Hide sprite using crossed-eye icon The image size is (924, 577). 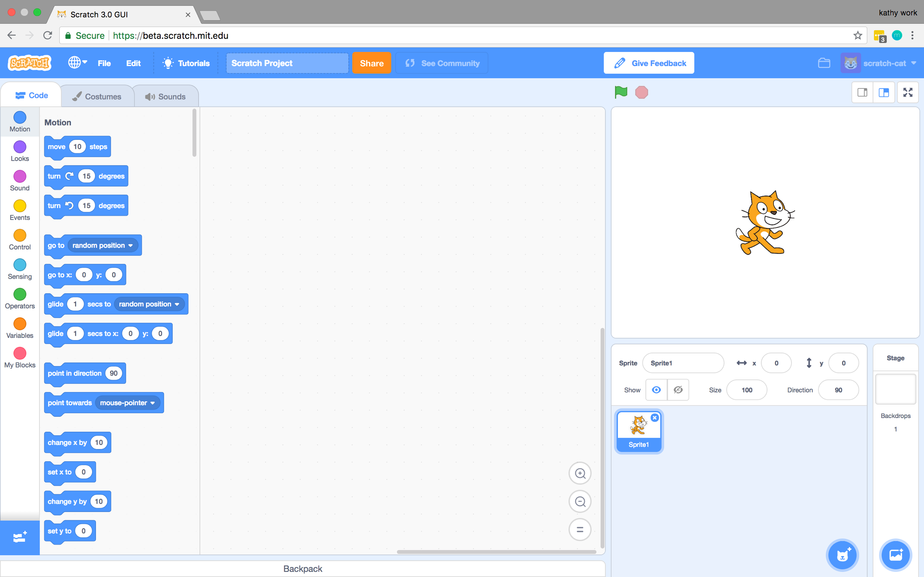[678, 389]
